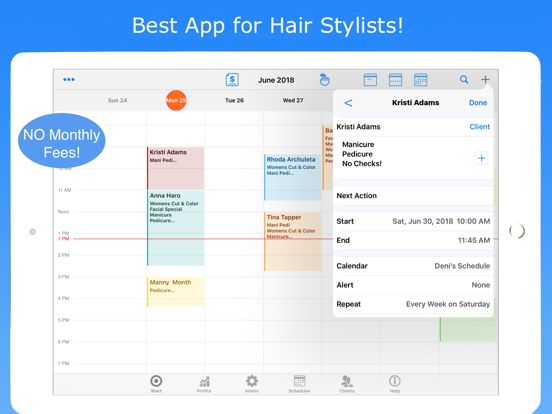Switch to week view calendar icon
552x414 pixels.
tap(395, 80)
